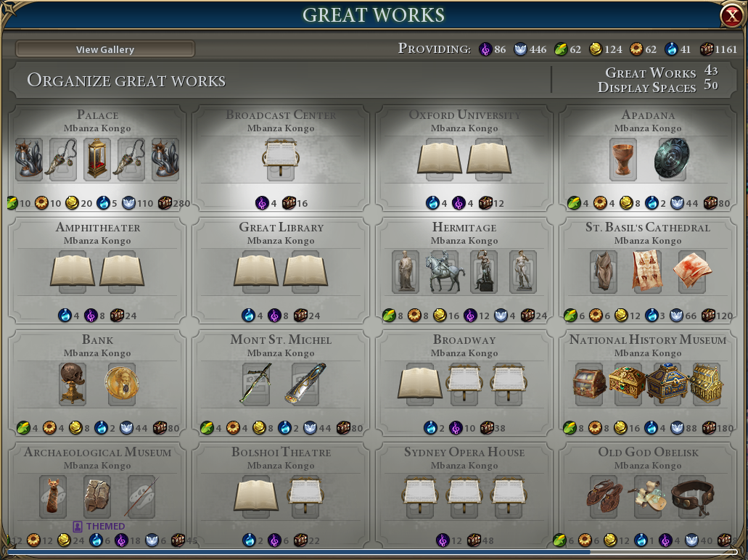Click the faith total 446 icon
The height and width of the screenshot is (560, 748).
[x=520, y=49]
